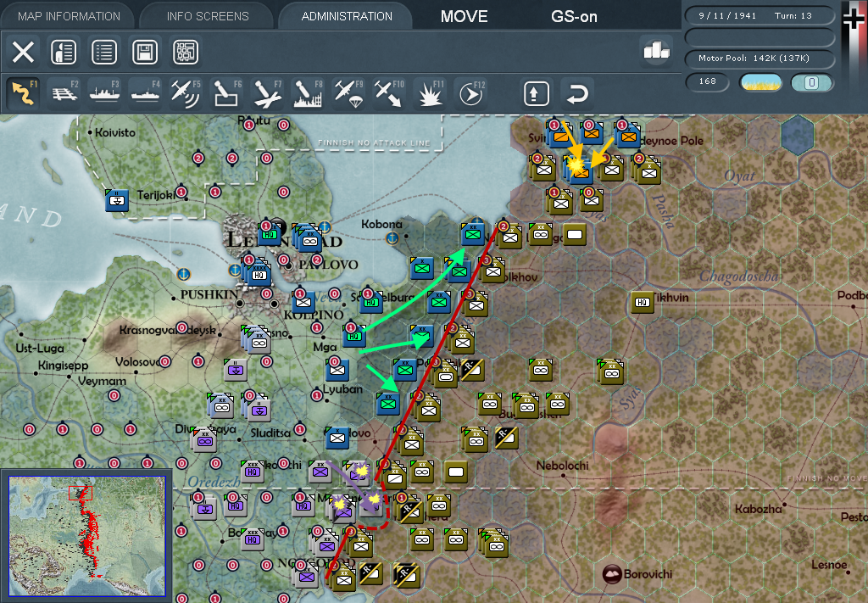Click the 168 value field
The width and height of the screenshot is (868, 603).
pyautogui.click(x=708, y=82)
